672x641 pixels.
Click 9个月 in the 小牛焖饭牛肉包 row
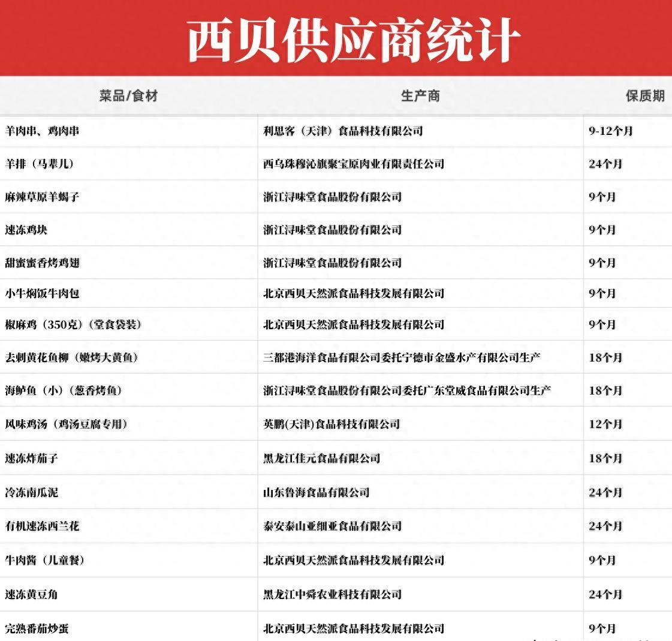602,293
